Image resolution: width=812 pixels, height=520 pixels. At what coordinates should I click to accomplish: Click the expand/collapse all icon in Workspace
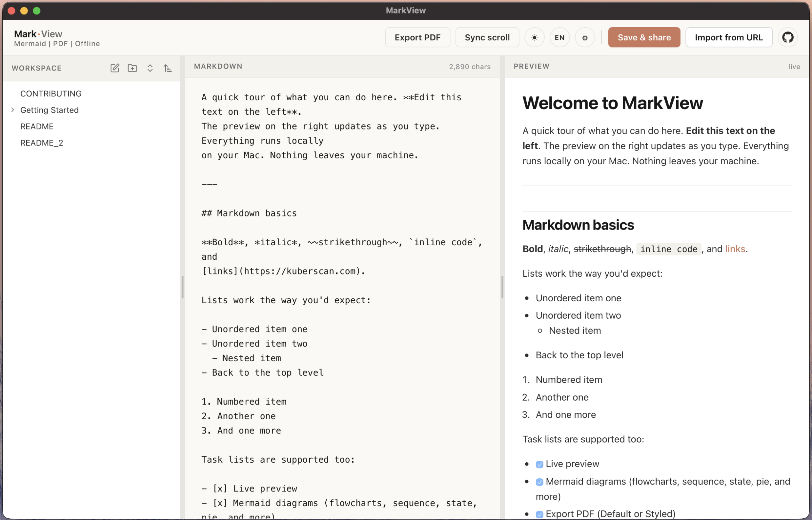point(150,68)
